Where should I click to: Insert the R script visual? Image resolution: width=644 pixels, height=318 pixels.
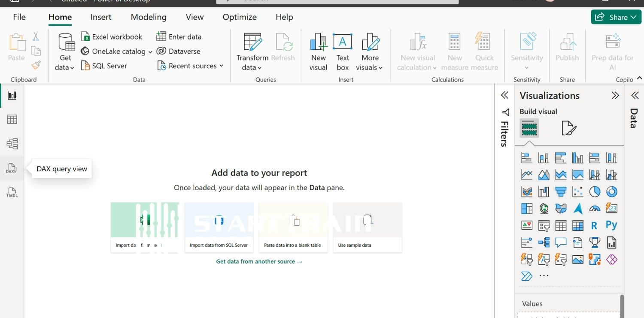594,225
